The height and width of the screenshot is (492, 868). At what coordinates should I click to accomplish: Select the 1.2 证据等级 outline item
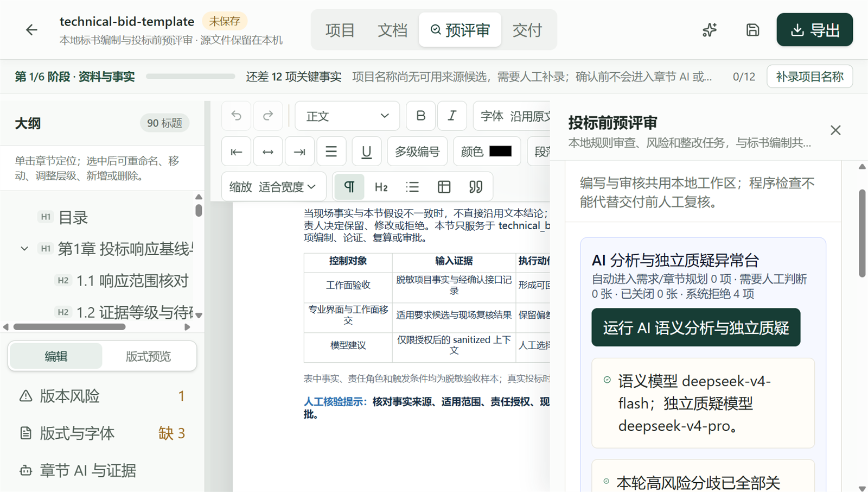pyautogui.click(x=135, y=312)
